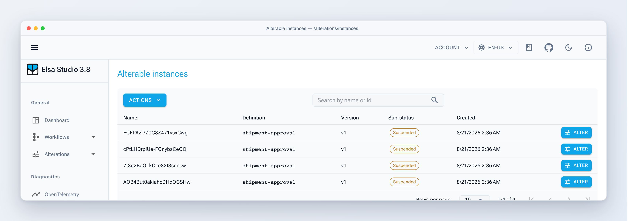This screenshot has width=644, height=221.
Task: Expand the Alterations menu arrow
Action: click(93, 154)
